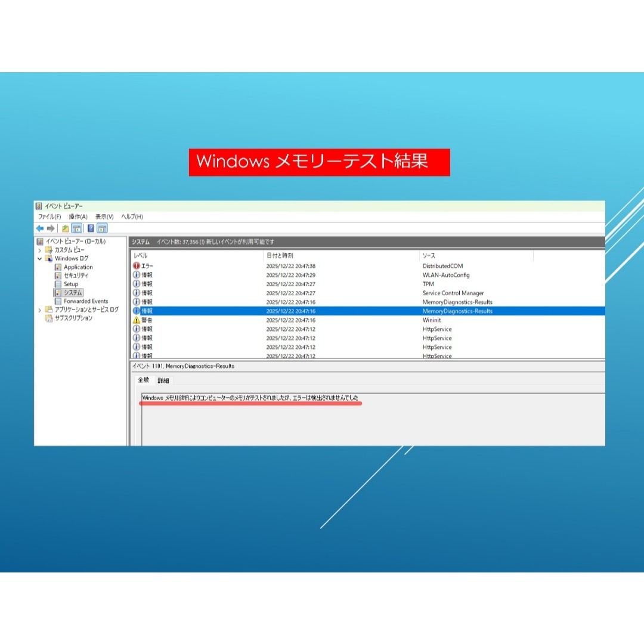
Task: Open the console tree show/hide toolbar icon
Action: [78, 228]
